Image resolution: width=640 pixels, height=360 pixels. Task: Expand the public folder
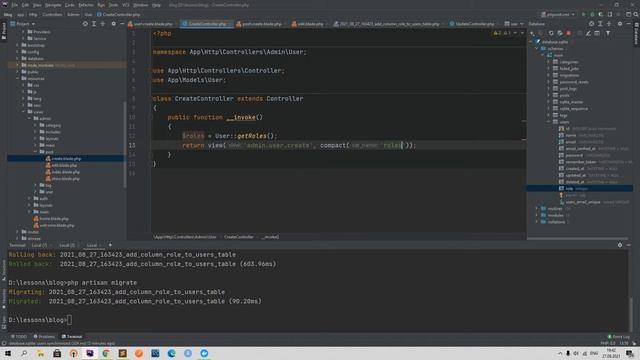pyautogui.click(x=18, y=72)
